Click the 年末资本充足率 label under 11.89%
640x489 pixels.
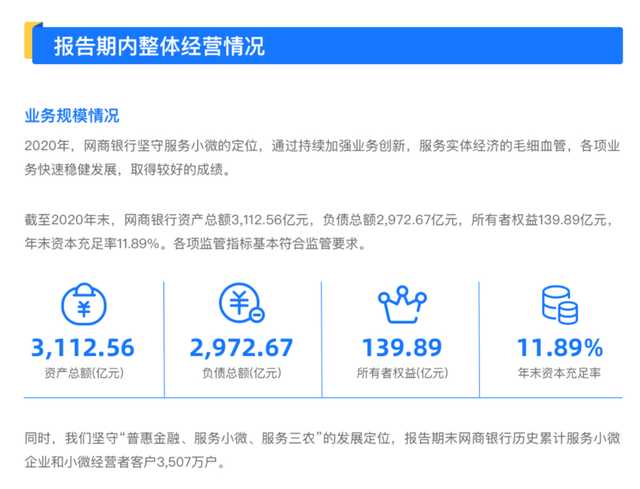click(559, 373)
